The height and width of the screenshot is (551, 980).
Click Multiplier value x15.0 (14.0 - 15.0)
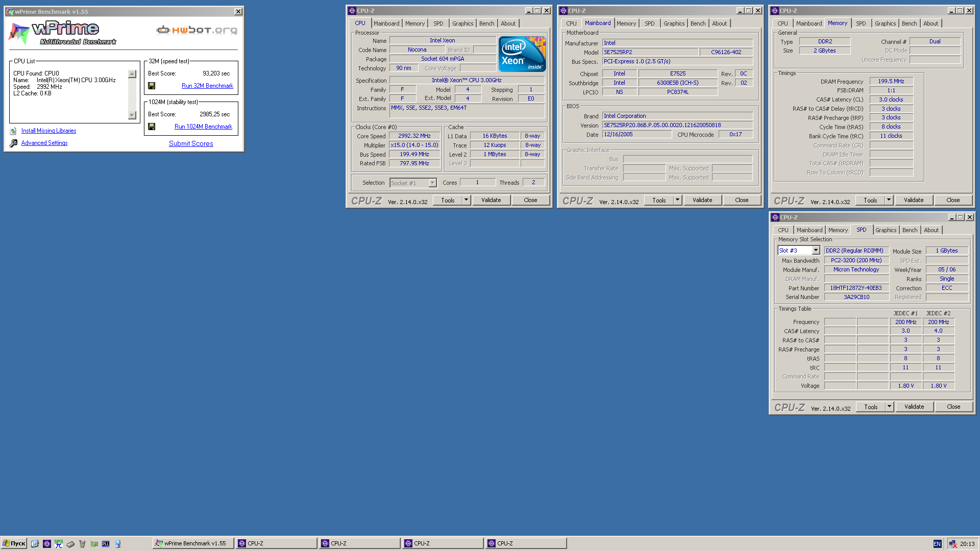pos(414,145)
